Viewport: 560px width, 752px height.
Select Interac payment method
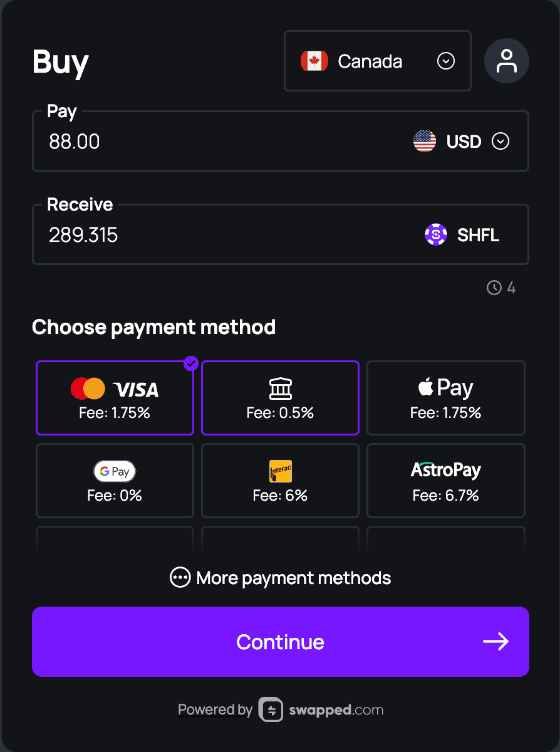pyautogui.click(x=280, y=481)
